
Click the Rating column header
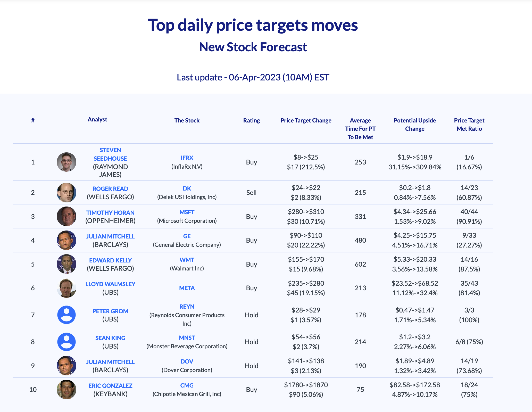[x=252, y=120]
